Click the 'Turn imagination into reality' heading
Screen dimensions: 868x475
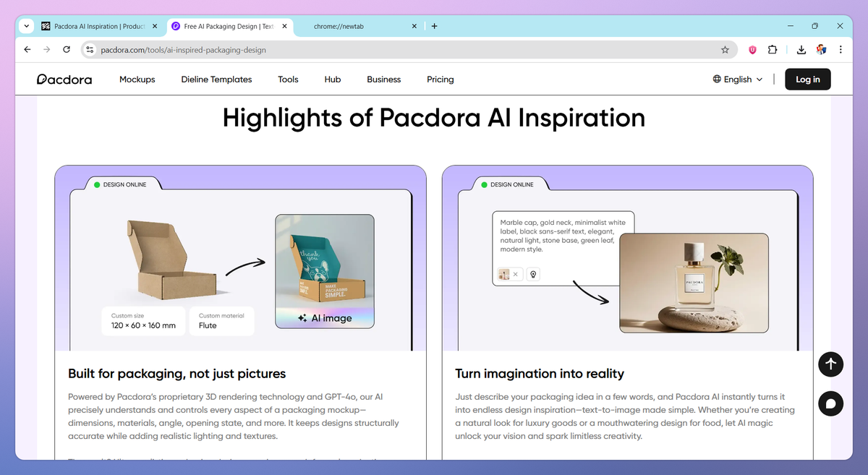click(x=540, y=374)
